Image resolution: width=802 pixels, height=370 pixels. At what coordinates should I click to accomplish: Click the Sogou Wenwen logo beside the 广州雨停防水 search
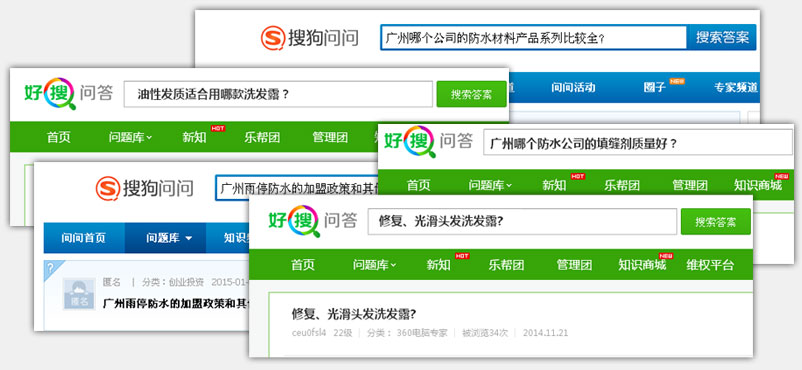144,188
